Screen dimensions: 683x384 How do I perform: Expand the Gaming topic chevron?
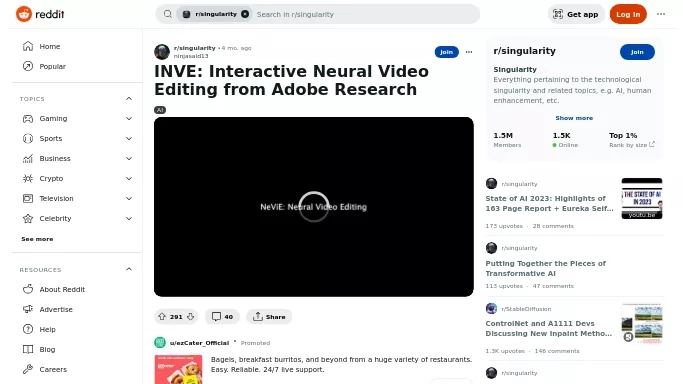tap(129, 118)
